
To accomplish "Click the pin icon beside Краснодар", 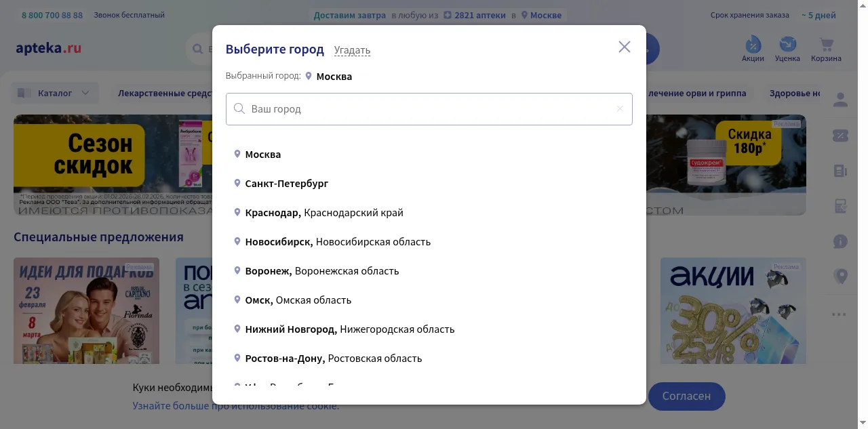I will click(x=237, y=212).
